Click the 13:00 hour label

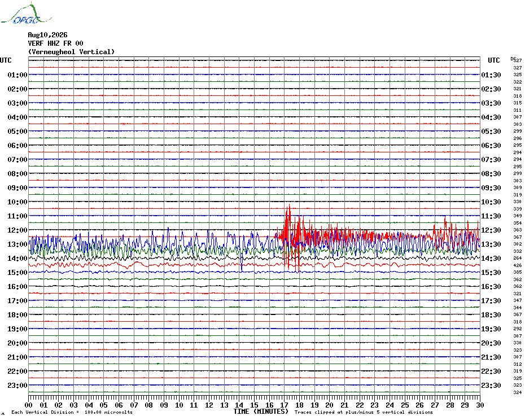click(17, 244)
